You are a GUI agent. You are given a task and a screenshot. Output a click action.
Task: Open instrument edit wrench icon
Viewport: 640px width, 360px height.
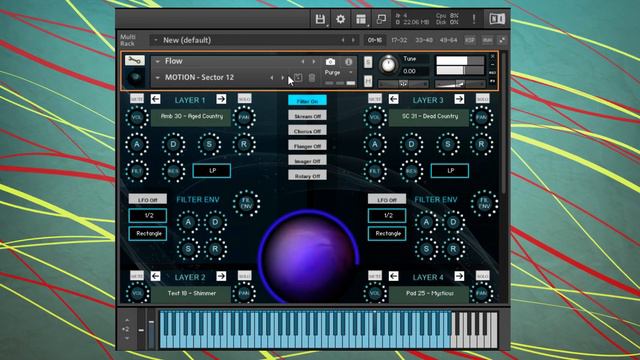[135, 60]
